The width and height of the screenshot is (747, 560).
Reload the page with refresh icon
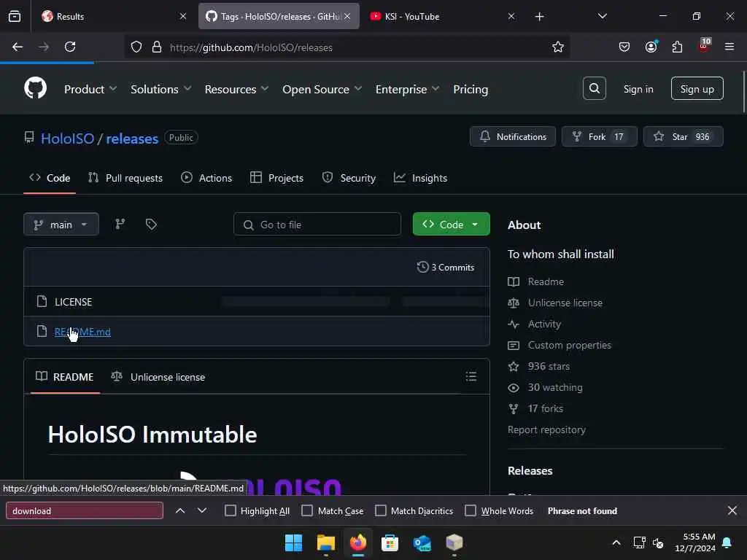tap(70, 47)
